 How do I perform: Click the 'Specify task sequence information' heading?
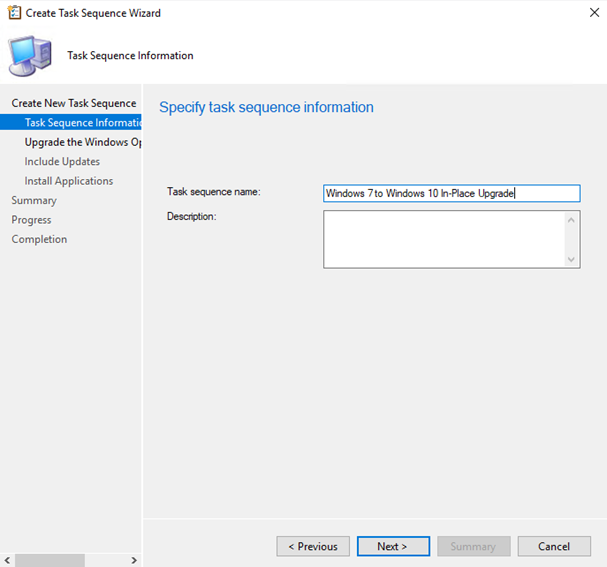[x=266, y=107]
